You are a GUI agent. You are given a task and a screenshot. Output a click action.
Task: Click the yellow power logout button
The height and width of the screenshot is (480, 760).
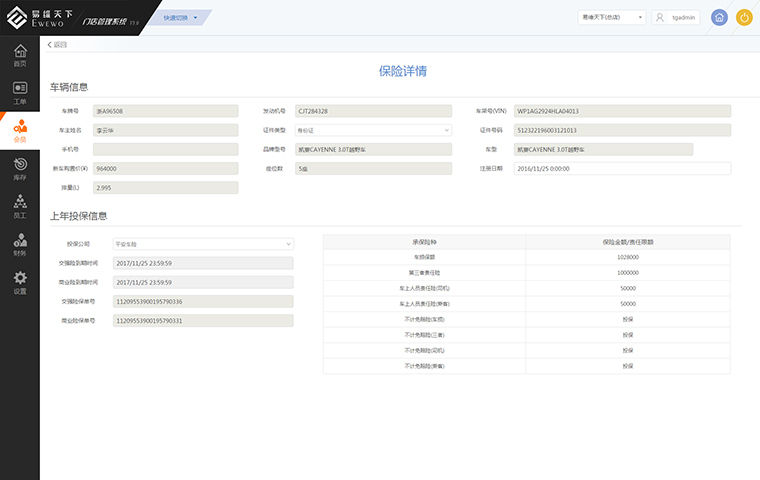coord(744,17)
